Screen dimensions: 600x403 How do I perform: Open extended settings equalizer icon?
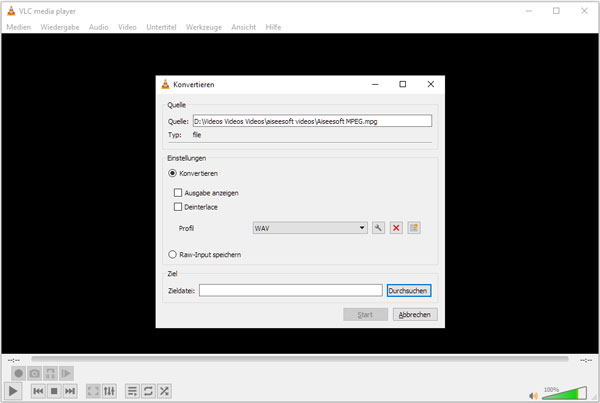pyautogui.click(x=109, y=391)
